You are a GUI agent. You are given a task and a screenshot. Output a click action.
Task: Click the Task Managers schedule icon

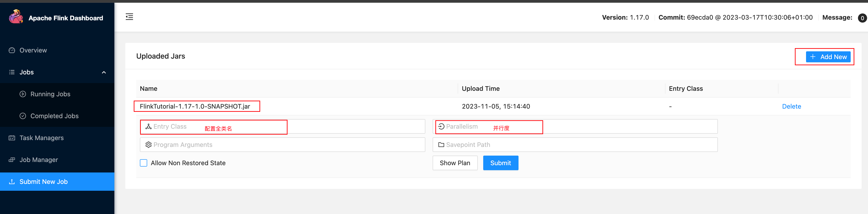12,138
